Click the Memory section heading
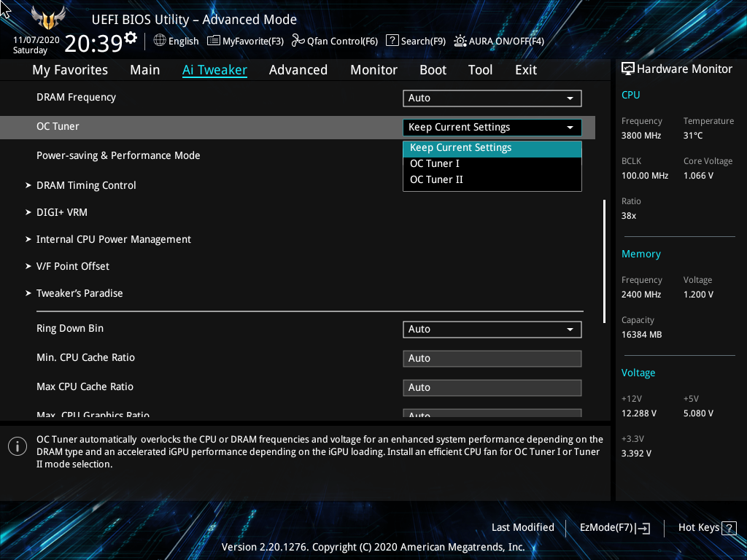Viewport: 747px width, 560px height. [x=640, y=254]
